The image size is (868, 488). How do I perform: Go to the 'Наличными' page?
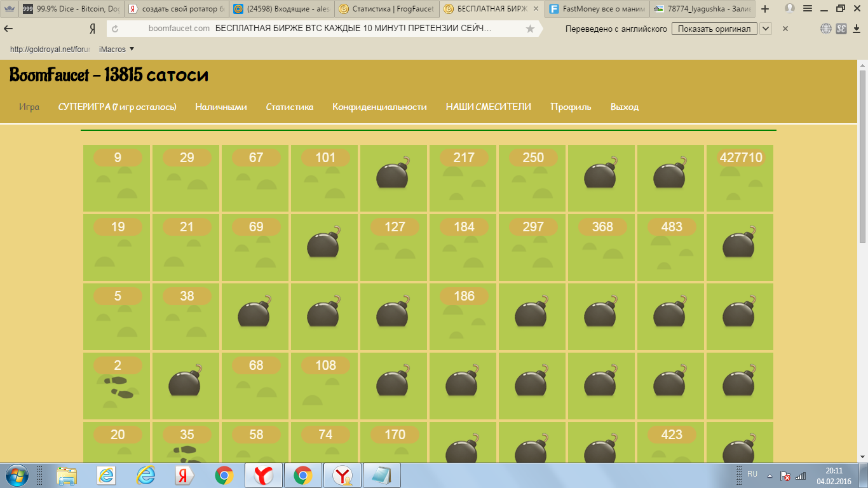(x=221, y=107)
